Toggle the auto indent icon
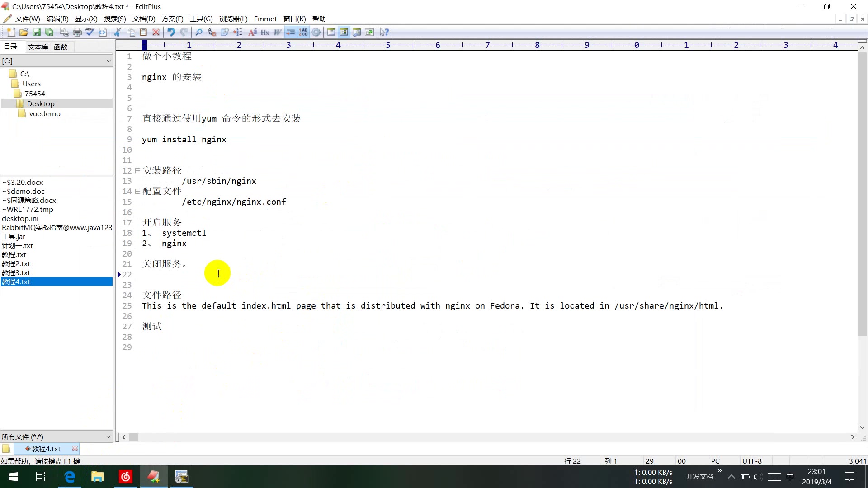 pos(290,32)
